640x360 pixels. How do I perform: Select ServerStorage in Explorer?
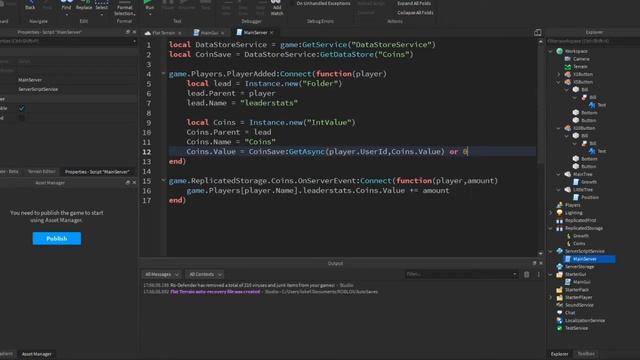click(579, 267)
